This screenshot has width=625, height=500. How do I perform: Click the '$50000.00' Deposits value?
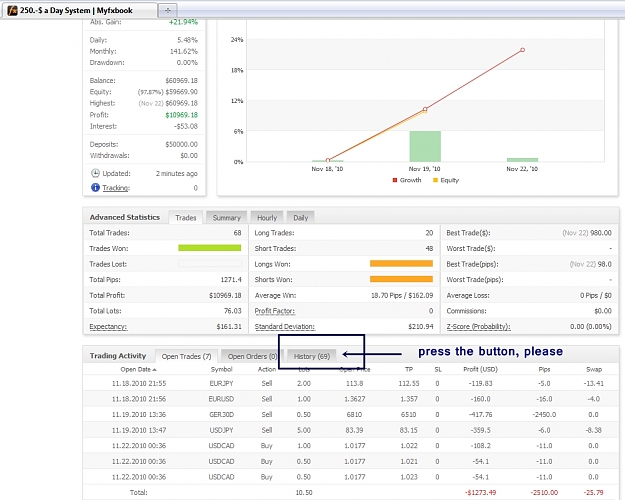click(181, 144)
